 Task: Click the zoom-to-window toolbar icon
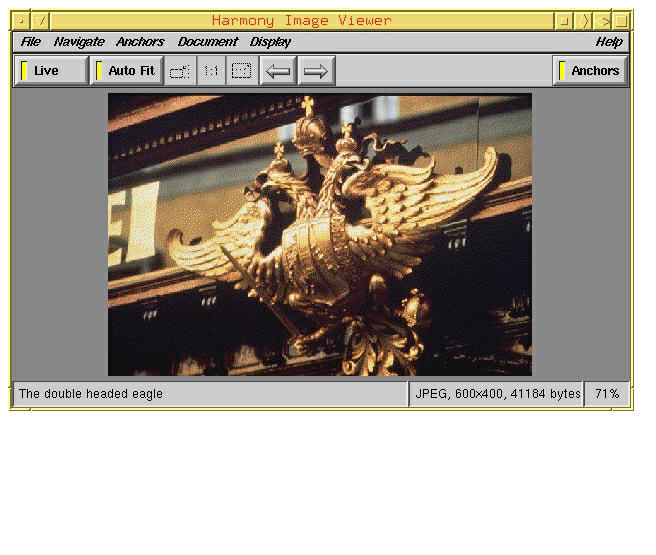point(180,71)
